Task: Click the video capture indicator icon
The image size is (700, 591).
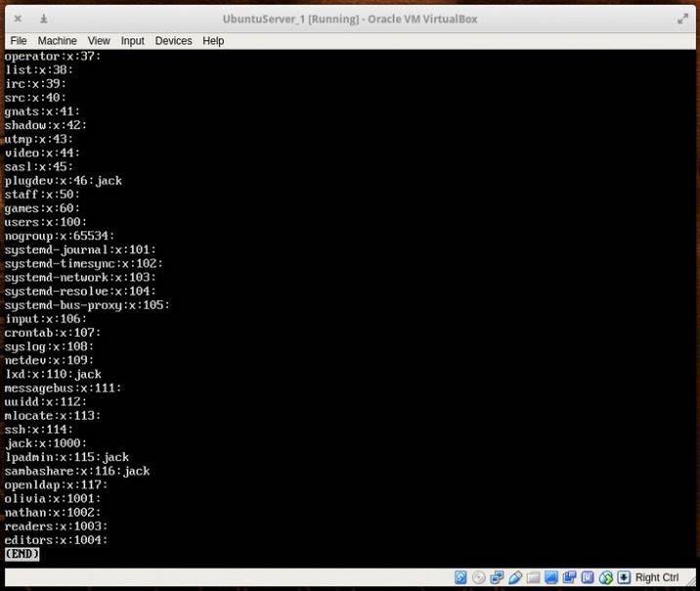Action: point(569,577)
